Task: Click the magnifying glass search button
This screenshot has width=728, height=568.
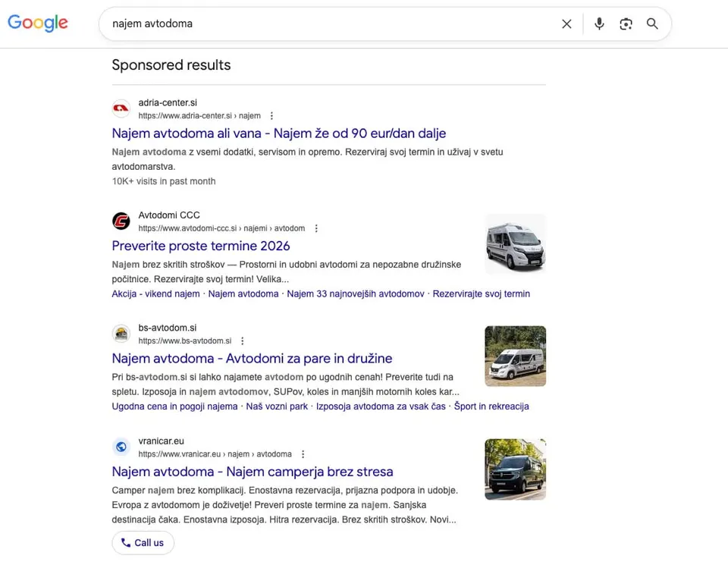Action: point(652,24)
